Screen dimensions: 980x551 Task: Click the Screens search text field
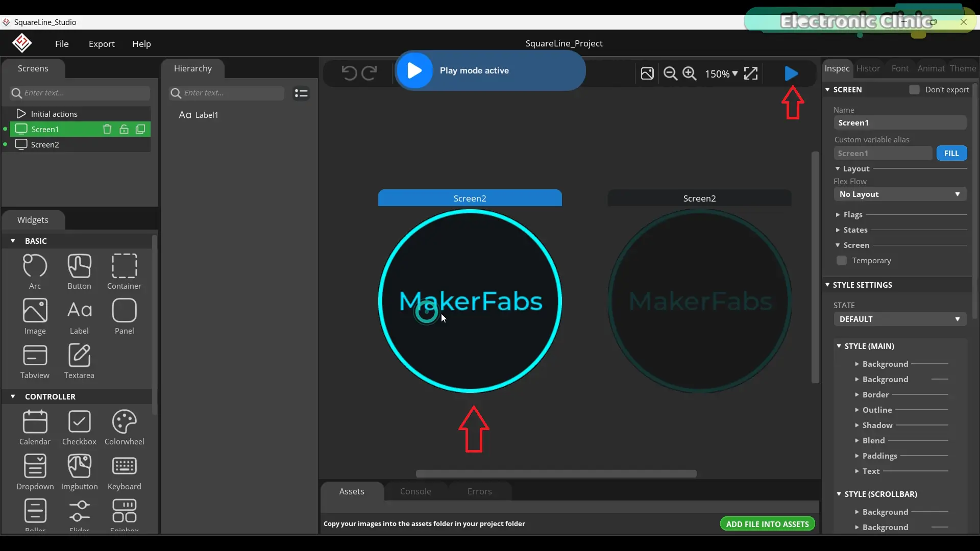pos(80,93)
